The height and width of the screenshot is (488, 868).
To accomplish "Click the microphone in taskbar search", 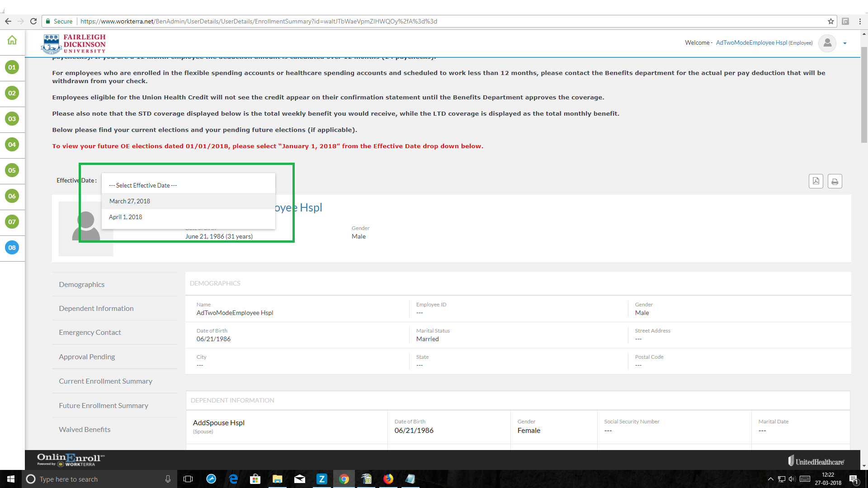I will point(168,479).
